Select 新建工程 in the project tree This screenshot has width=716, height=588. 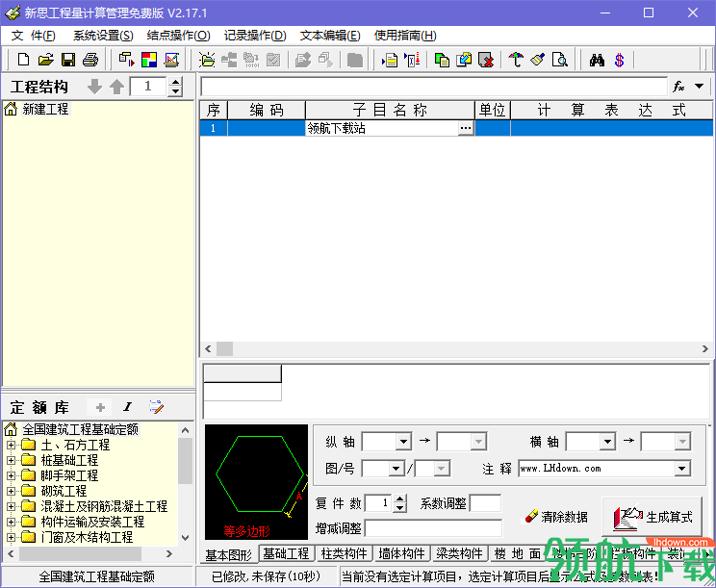pyautogui.click(x=45, y=109)
